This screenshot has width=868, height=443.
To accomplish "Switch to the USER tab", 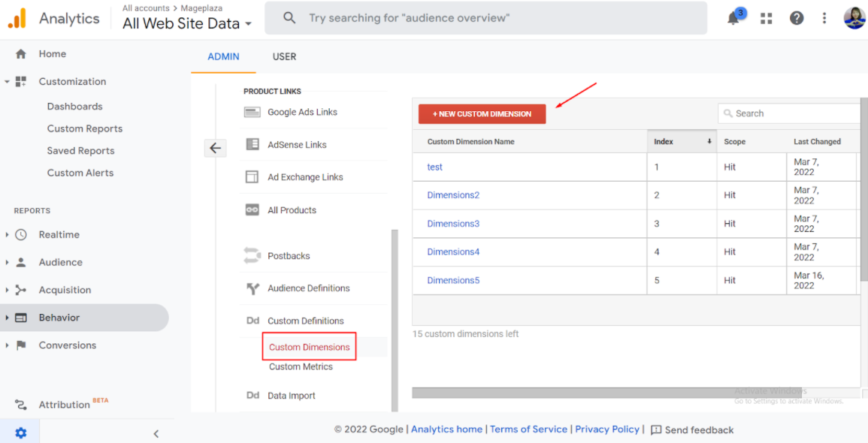I will pyautogui.click(x=284, y=56).
